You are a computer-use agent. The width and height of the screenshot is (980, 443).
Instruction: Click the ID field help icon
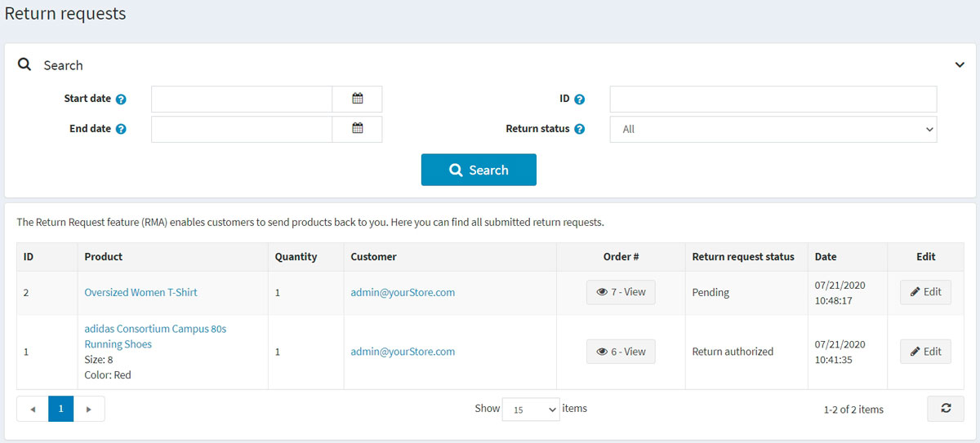pos(579,100)
